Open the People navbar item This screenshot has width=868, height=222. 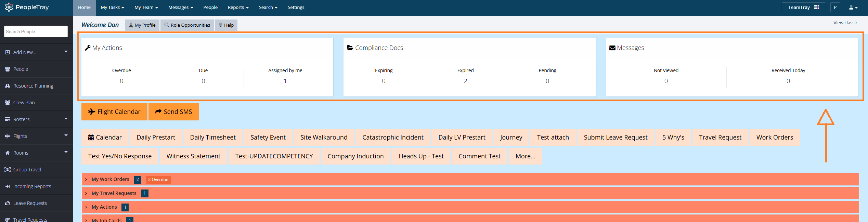[210, 7]
